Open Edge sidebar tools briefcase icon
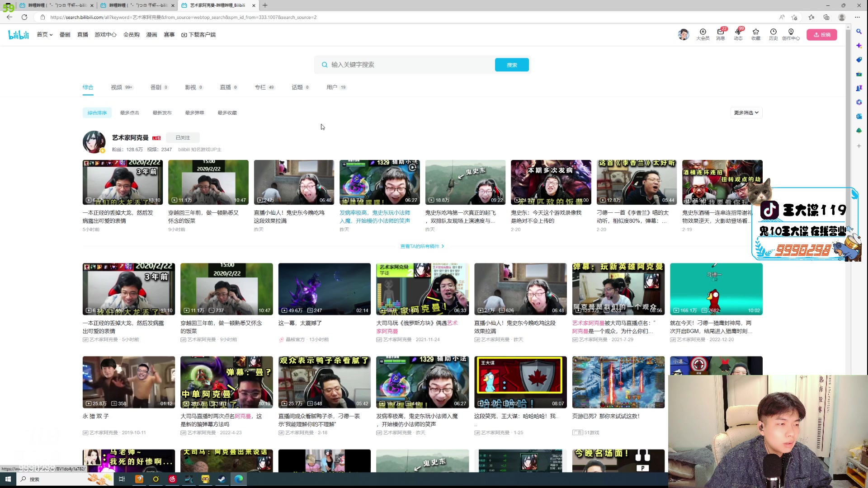 tap(859, 74)
